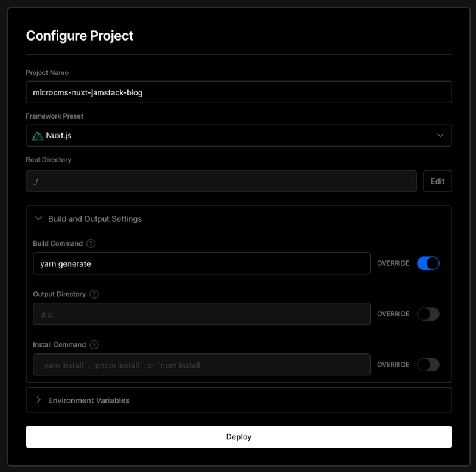Open help tooltip icon beside Output Directory
This screenshot has width=476, height=472.
click(x=94, y=294)
